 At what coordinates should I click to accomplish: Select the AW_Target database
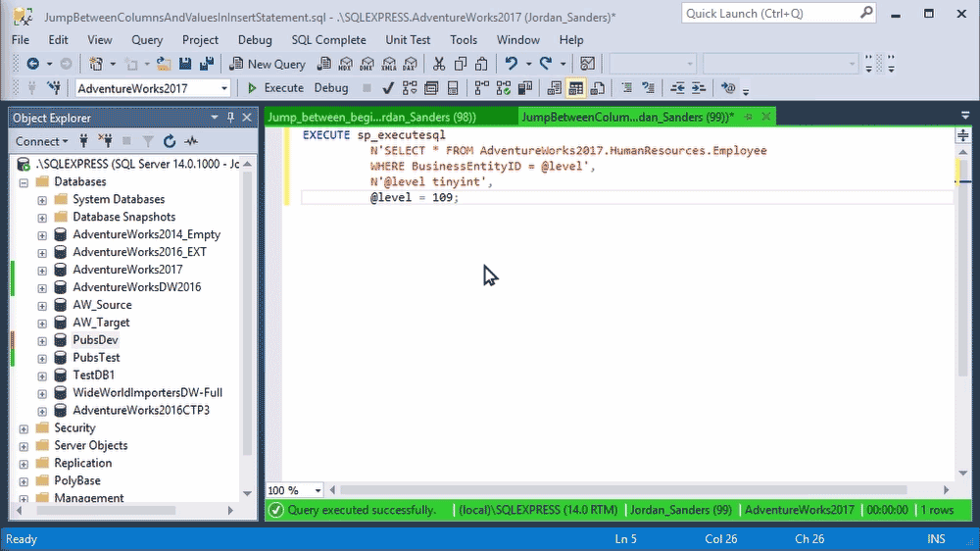(x=101, y=323)
